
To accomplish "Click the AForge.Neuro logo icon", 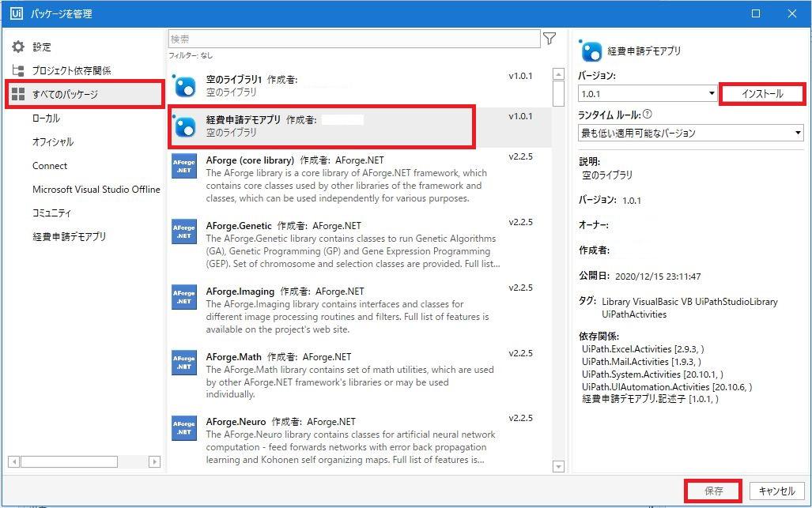I will click(x=184, y=428).
